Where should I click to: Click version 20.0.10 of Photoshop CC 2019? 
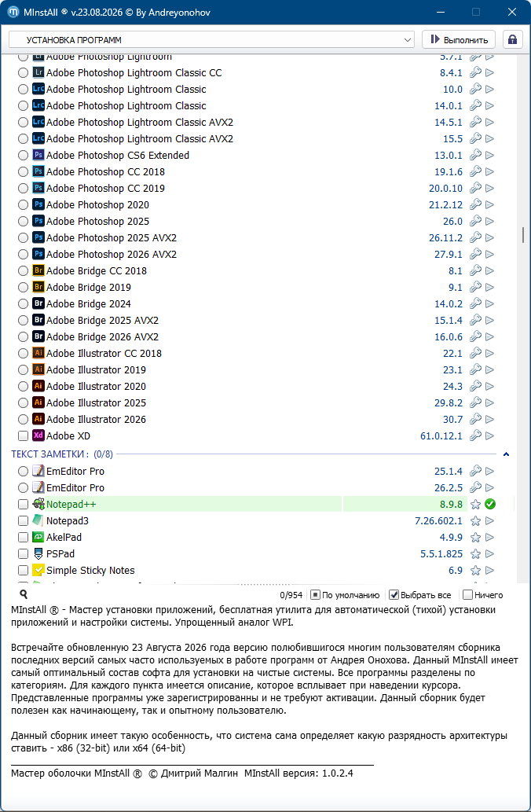click(x=445, y=189)
